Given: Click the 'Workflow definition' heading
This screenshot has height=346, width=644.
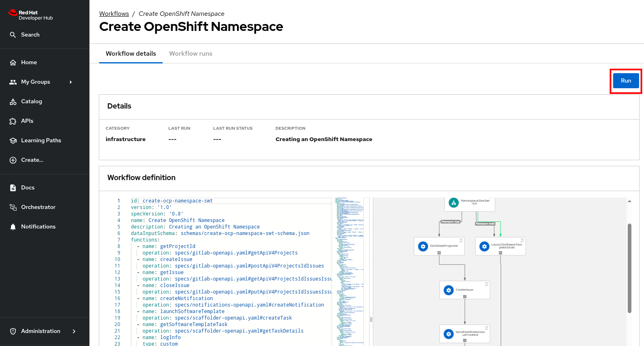Looking at the screenshot, I should (x=141, y=178).
